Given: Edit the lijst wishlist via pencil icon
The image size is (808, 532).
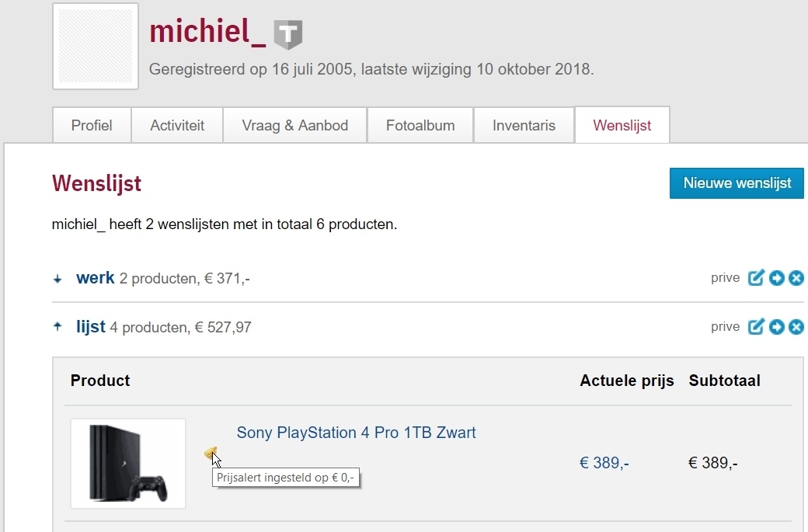Looking at the screenshot, I should (x=756, y=327).
